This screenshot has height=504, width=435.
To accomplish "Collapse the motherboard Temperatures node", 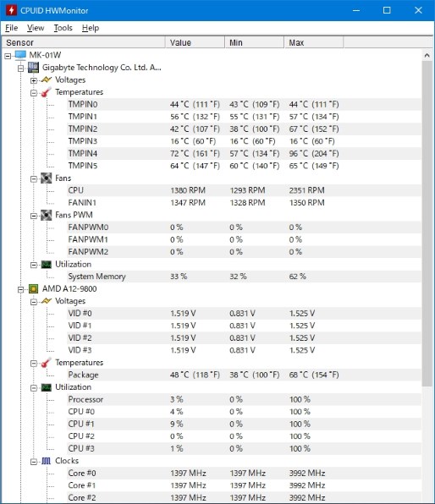I will point(34,93).
